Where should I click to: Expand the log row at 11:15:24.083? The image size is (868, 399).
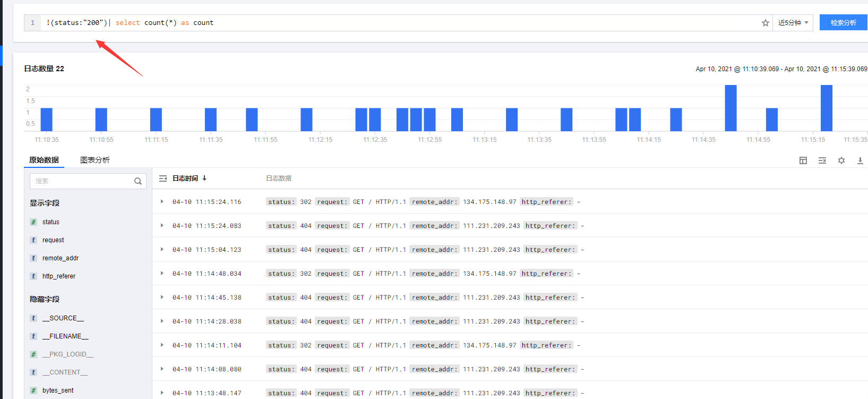[162, 225]
